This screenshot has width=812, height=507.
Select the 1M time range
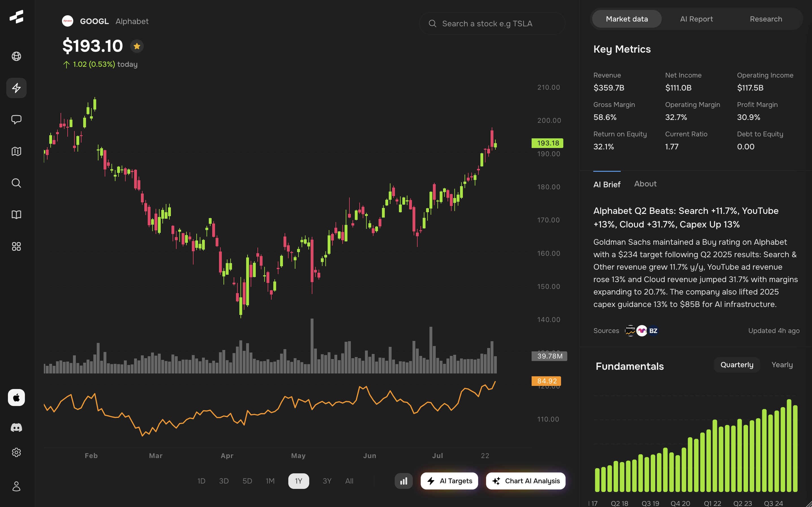[x=270, y=481]
